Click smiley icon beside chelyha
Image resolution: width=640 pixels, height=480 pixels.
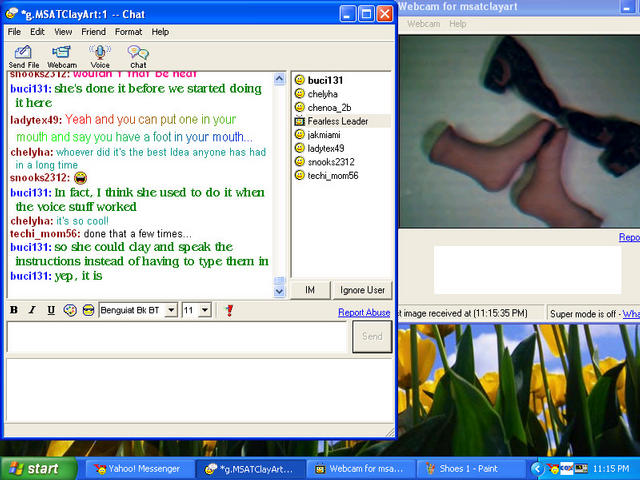click(x=300, y=93)
